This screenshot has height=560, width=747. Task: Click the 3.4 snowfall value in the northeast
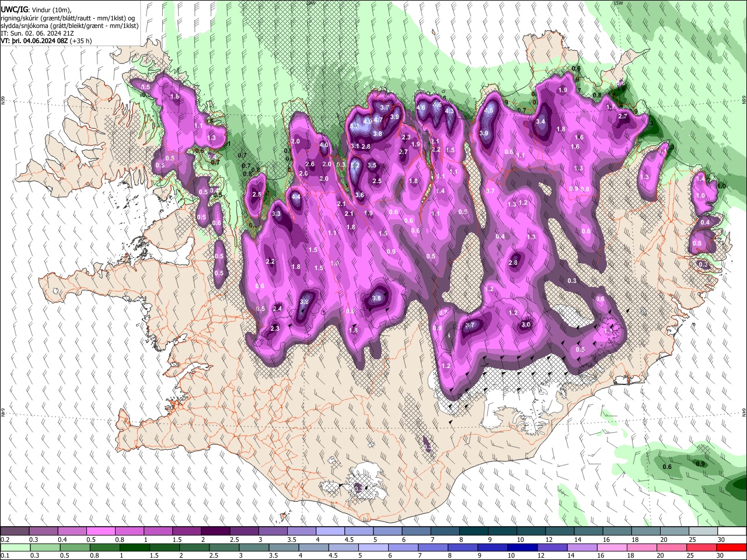540,122
